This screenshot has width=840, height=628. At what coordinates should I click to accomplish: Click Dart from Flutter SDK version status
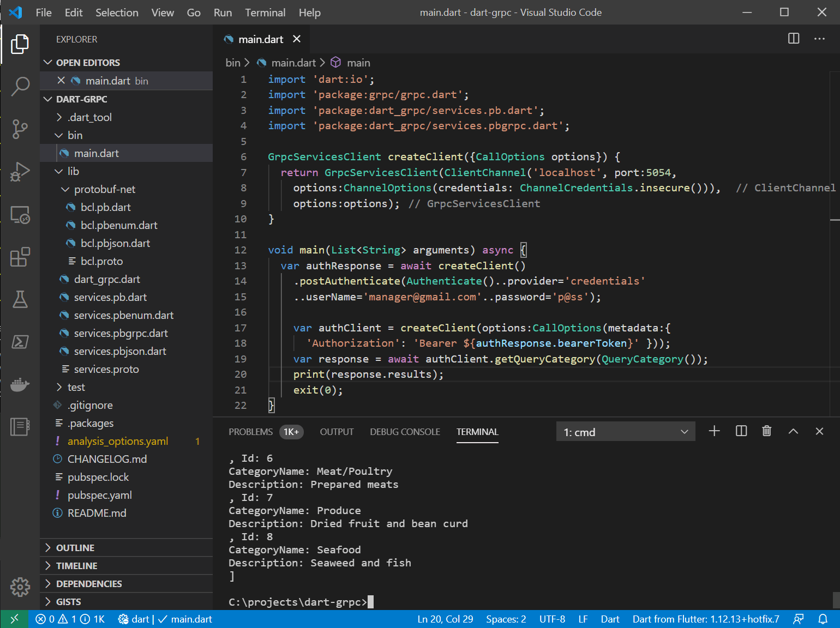pos(706,619)
